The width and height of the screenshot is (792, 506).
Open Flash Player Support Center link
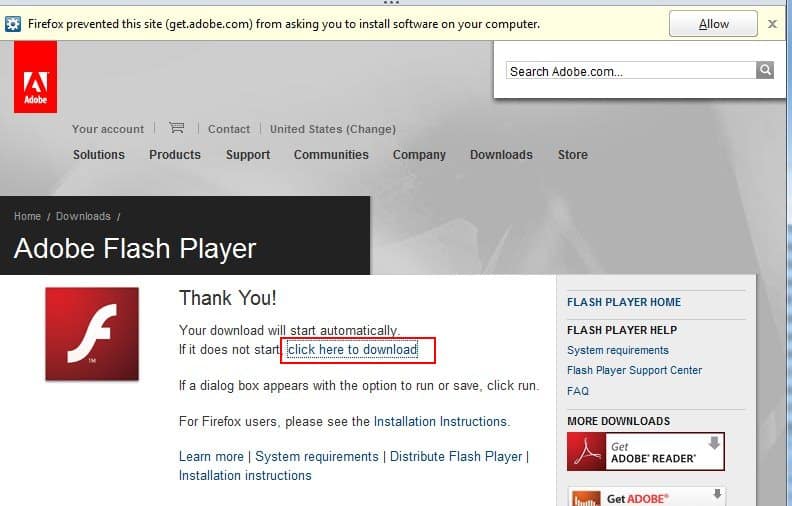point(634,370)
